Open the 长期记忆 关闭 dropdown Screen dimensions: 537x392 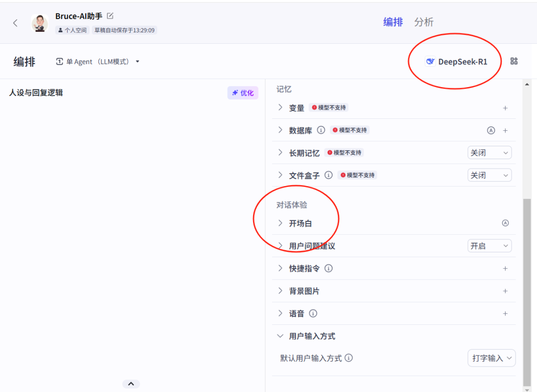point(489,153)
